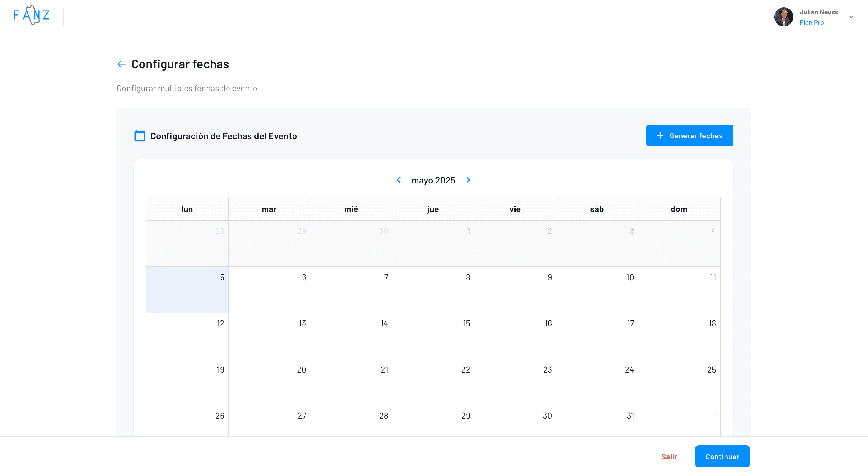Click the mayo 2025 month title

433,180
